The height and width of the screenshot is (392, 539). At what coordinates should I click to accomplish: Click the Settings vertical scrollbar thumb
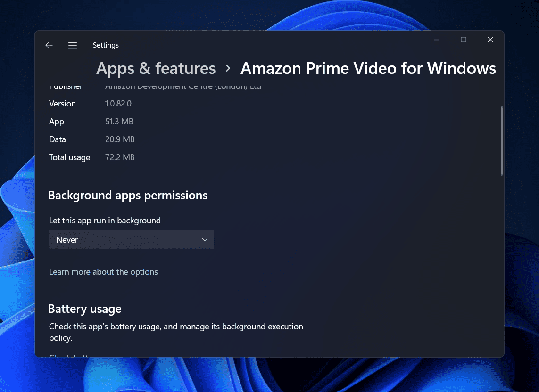coord(502,141)
